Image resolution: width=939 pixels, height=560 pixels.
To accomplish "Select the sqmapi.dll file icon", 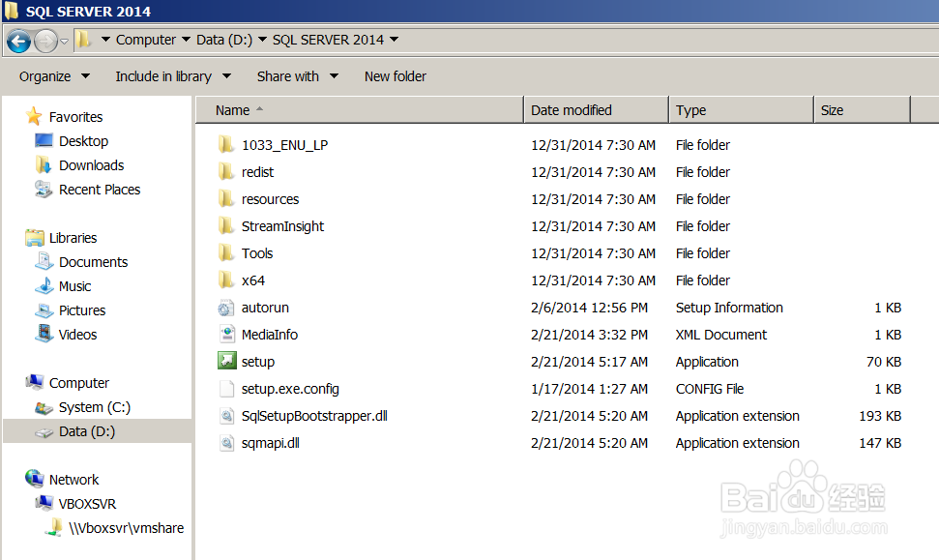I will tap(226, 443).
